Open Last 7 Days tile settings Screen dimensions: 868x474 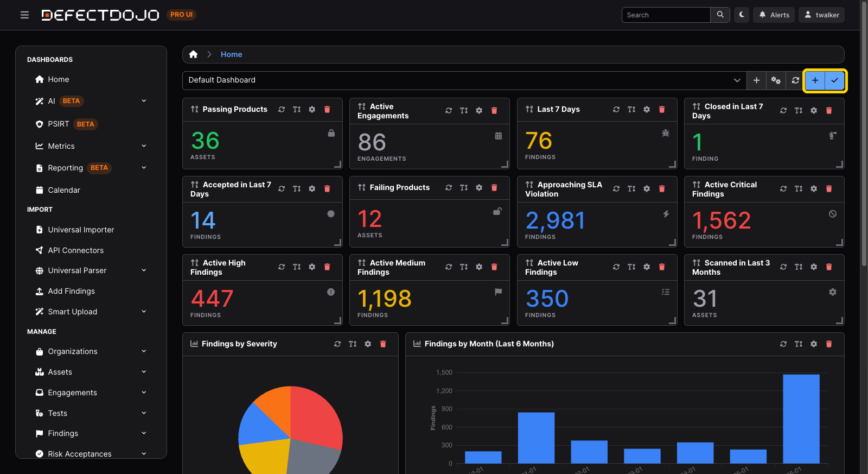pos(647,110)
